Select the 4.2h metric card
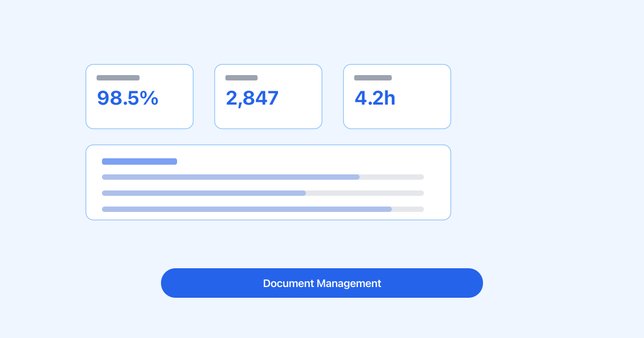The image size is (644, 338). (x=397, y=97)
